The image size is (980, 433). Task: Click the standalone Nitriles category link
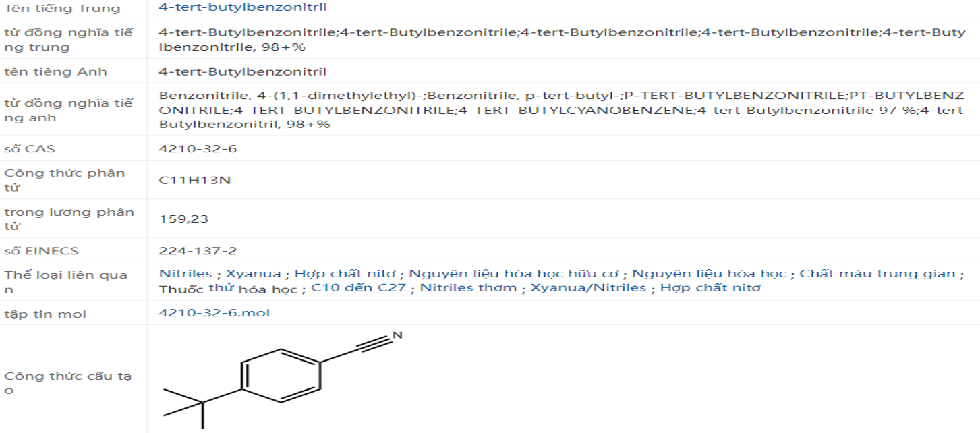[x=185, y=274]
